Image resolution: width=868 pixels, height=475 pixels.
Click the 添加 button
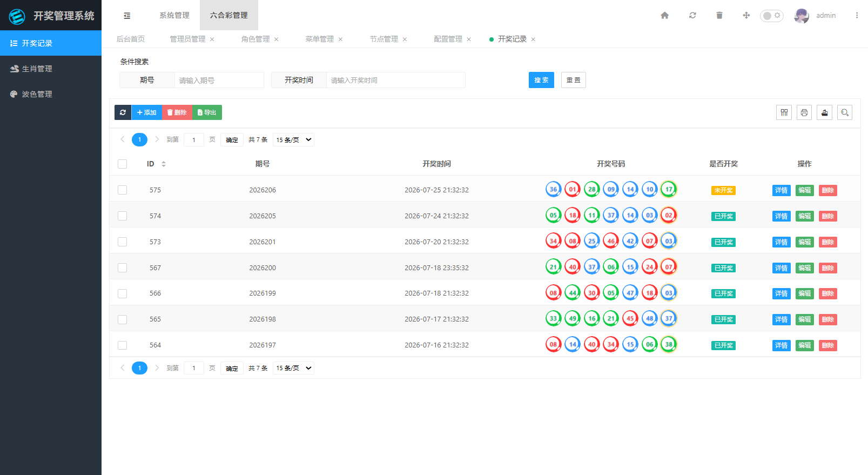[147, 112]
